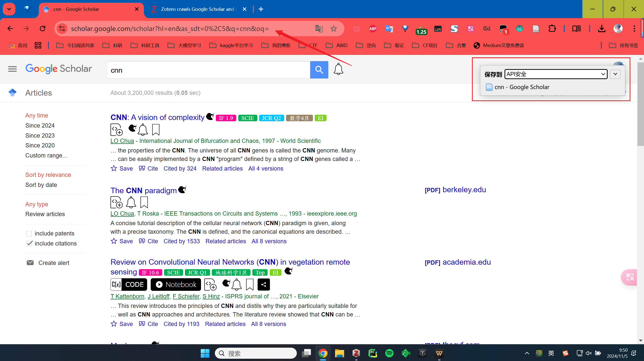Click the bookmark icon under CNN: A vision of complexity
The height and width of the screenshot is (361, 644).
[156, 130]
